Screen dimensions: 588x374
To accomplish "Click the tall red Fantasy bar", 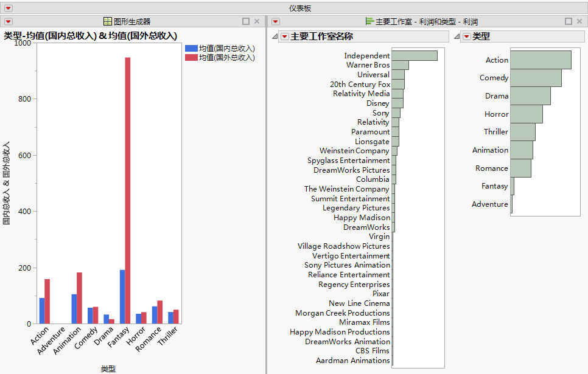I will (128, 190).
